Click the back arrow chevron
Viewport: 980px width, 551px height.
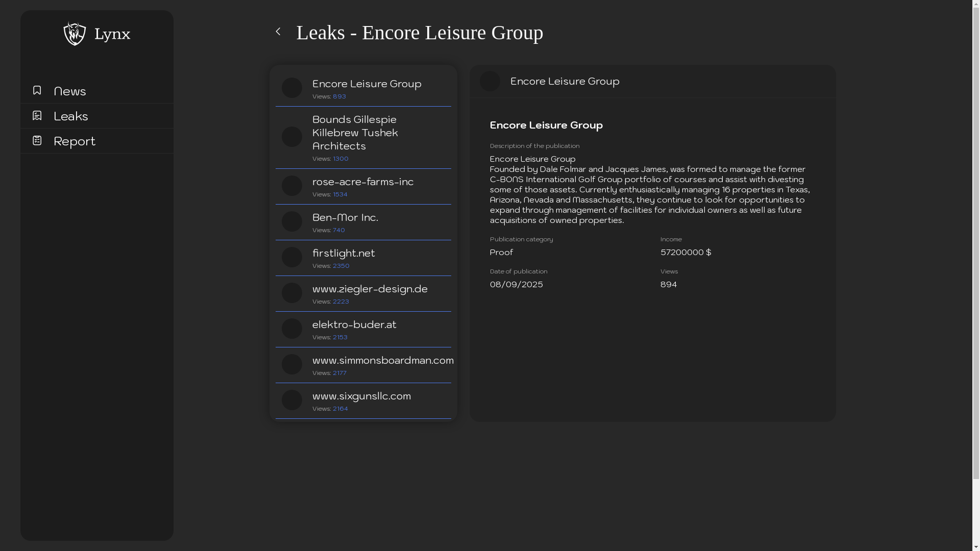click(278, 32)
